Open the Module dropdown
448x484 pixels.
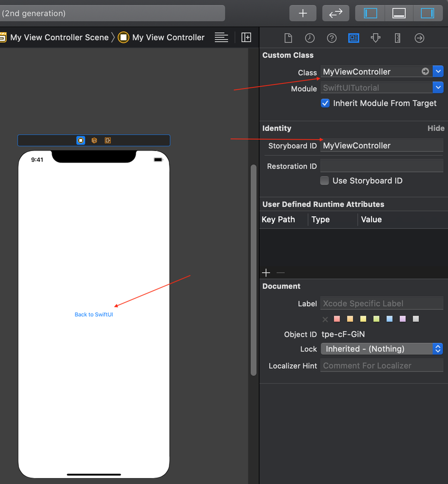(438, 87)
